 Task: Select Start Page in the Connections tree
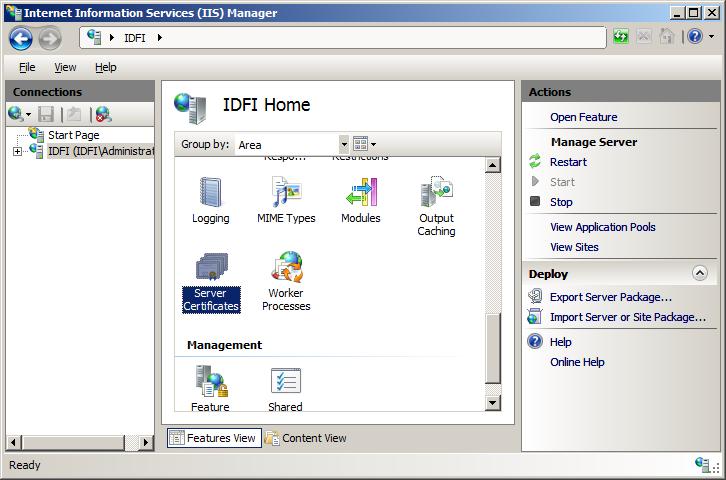[74, 135]
